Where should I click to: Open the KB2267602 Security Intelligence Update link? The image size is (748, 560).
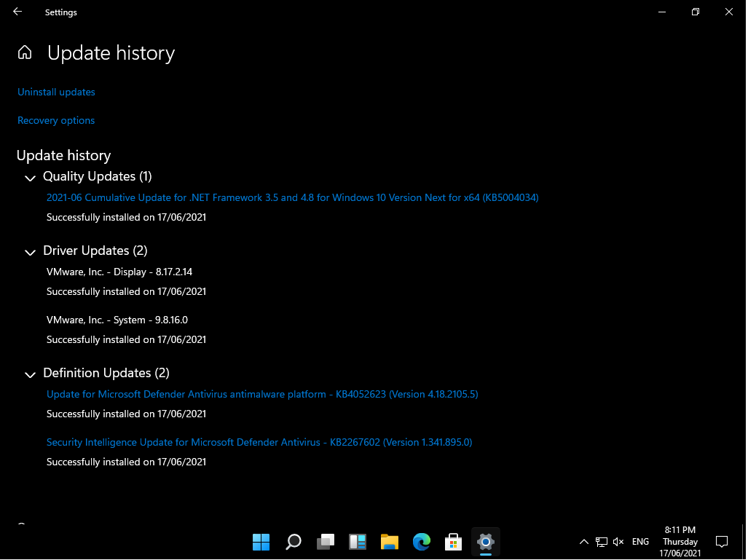coord(259,443)
